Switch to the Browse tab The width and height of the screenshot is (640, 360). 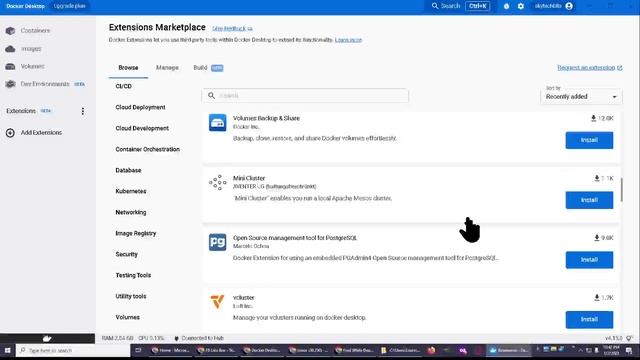click(128, 68)
